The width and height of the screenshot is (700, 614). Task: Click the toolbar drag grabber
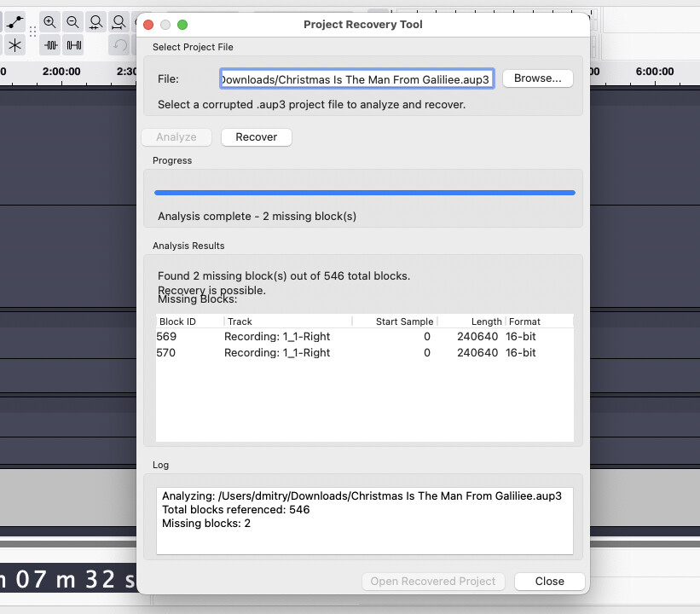32,32
